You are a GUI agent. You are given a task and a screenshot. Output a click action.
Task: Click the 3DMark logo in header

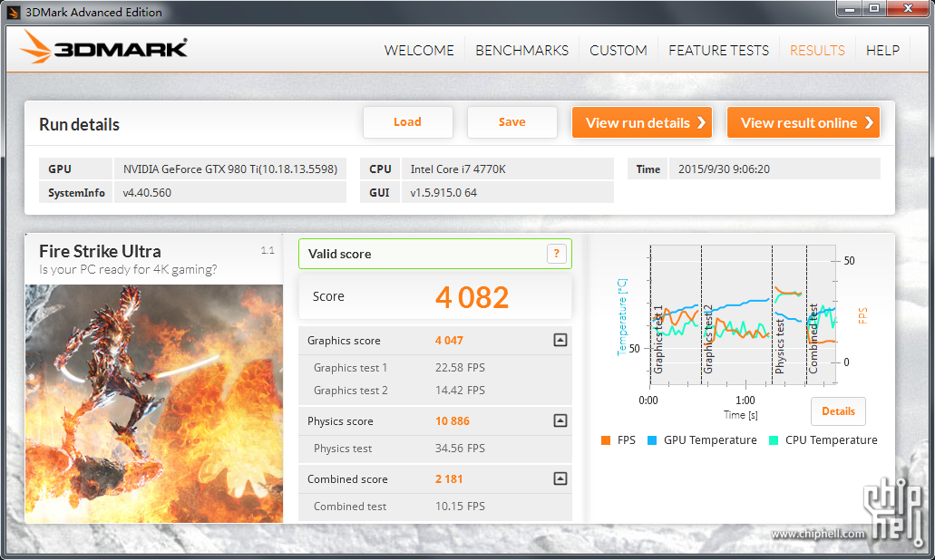tap(103, 47)
